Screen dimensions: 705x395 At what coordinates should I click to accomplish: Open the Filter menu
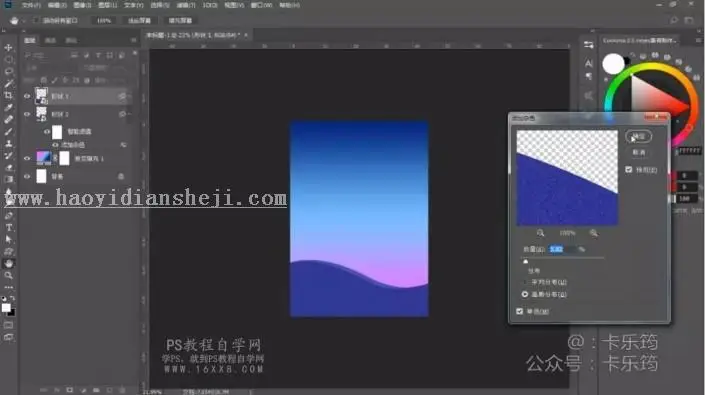point(186,5)
